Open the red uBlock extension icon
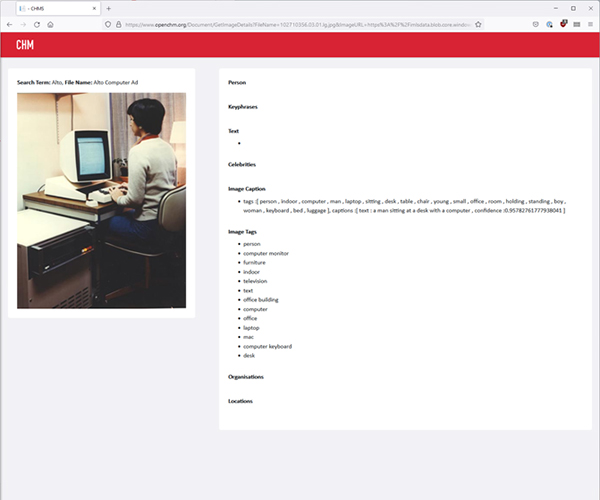 coord(563,24)
